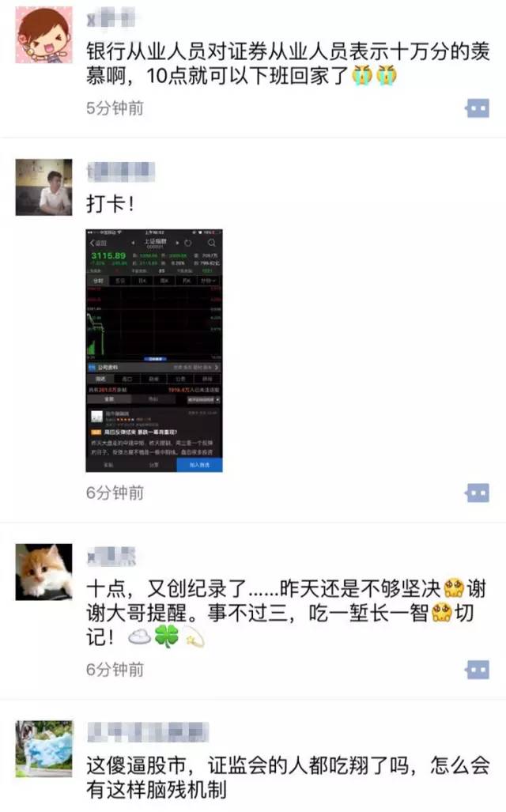Tap the four-leaf clover emoji
Viewport: 506px width, 812px height.
coord(166,637)
